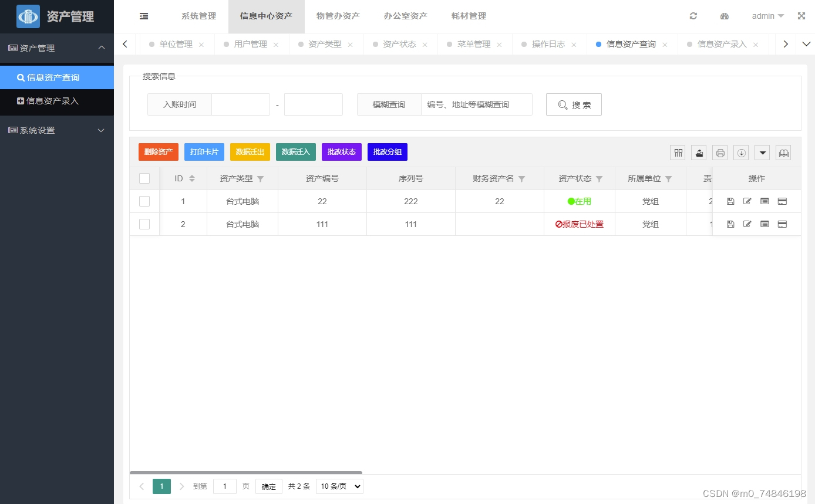
Task: Toggle the sidebar collapse hamburger icon
Action: coord(144,16)
